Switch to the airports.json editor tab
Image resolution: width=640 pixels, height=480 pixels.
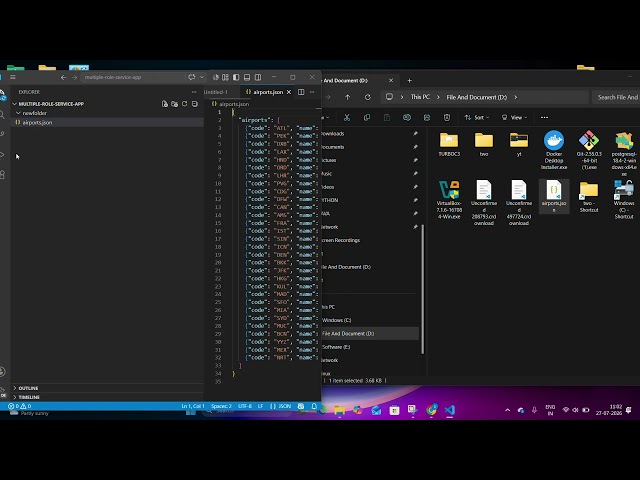[268, 92]
